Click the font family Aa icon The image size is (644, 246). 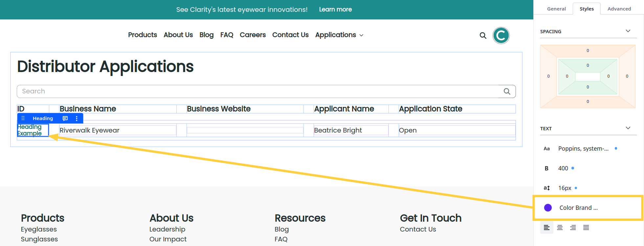click(546, 149)
